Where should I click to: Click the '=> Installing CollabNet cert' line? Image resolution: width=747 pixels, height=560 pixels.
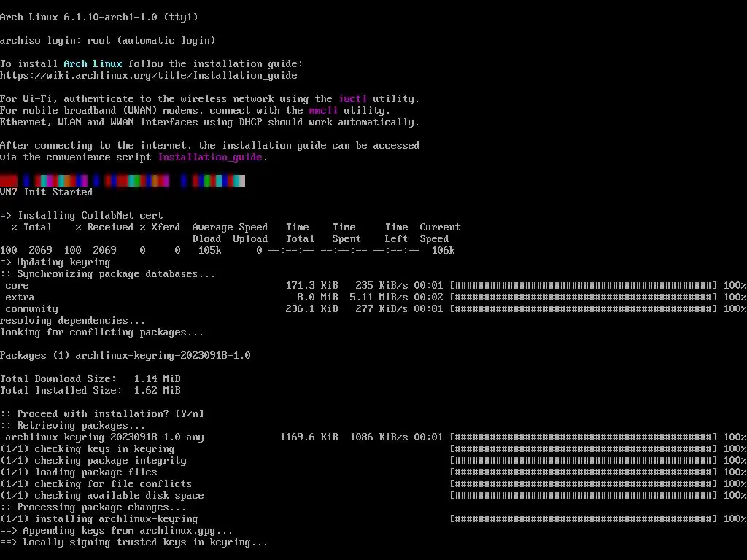82,215
